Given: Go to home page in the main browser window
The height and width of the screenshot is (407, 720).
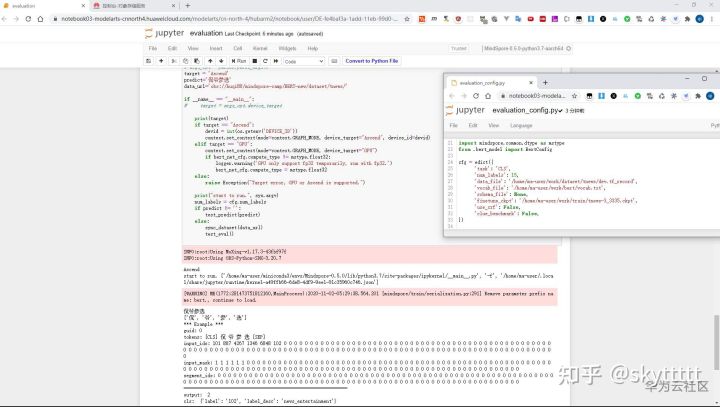Looking at the screenshot, I should tap(40, 19).
